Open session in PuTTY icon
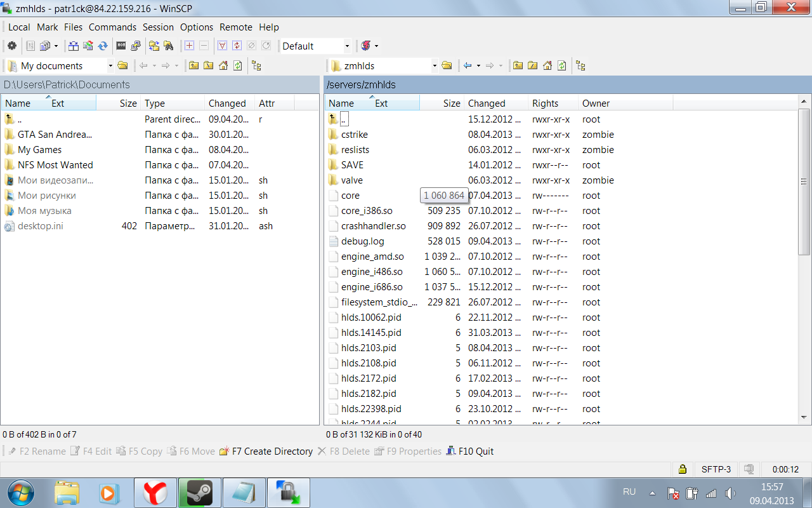Image resolution: width=812 pixels, height=508 pixels. (136, 46)
